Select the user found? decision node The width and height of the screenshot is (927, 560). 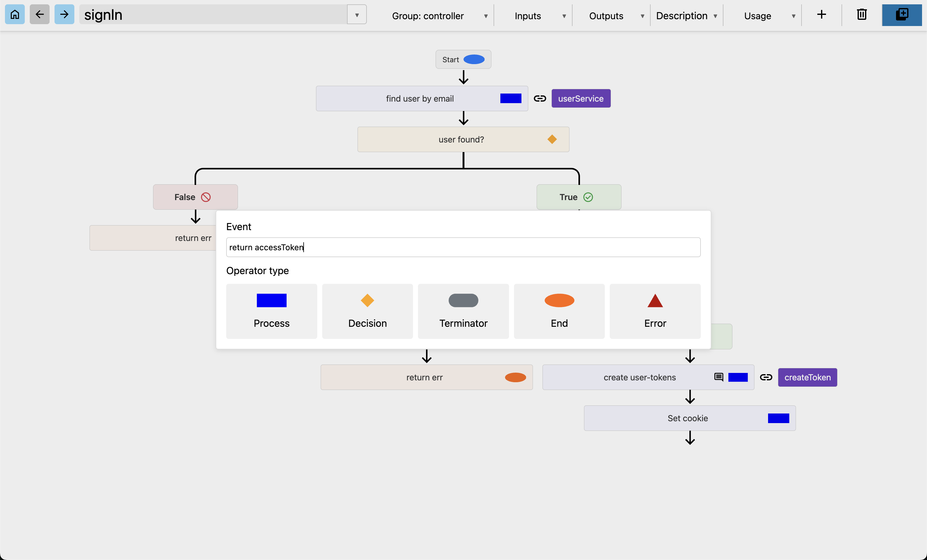pyautogui.click(x=463, y=139)
